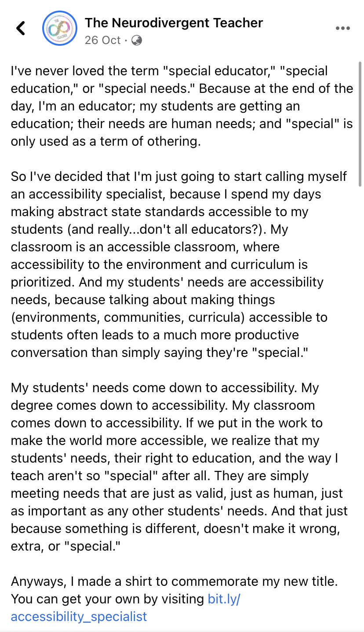364x632 pixels.
Task: Tap the 26 Oct post timestamp
Action: [102, 40]
